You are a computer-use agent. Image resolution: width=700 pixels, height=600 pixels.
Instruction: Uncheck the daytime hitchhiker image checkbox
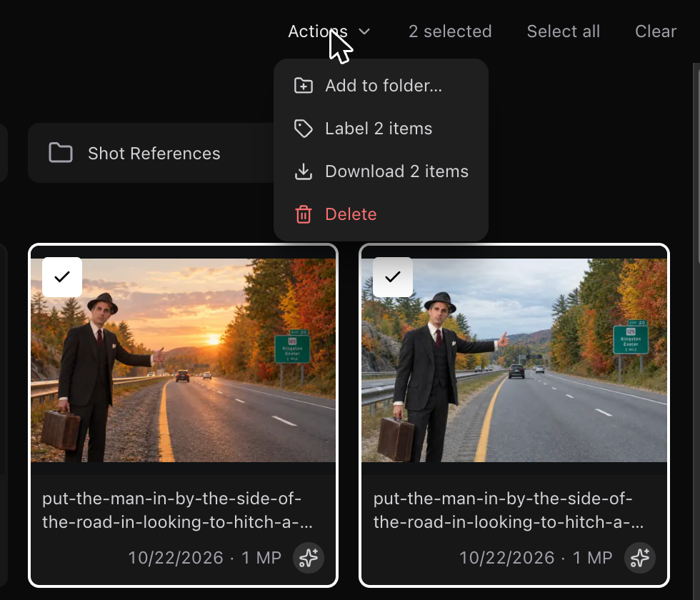click(x=393, y=277)
